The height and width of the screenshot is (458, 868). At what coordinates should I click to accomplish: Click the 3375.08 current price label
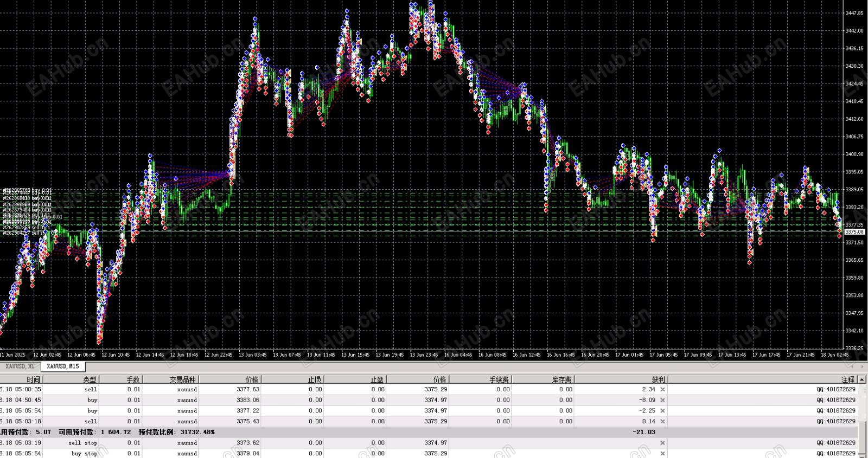(854, 231)
